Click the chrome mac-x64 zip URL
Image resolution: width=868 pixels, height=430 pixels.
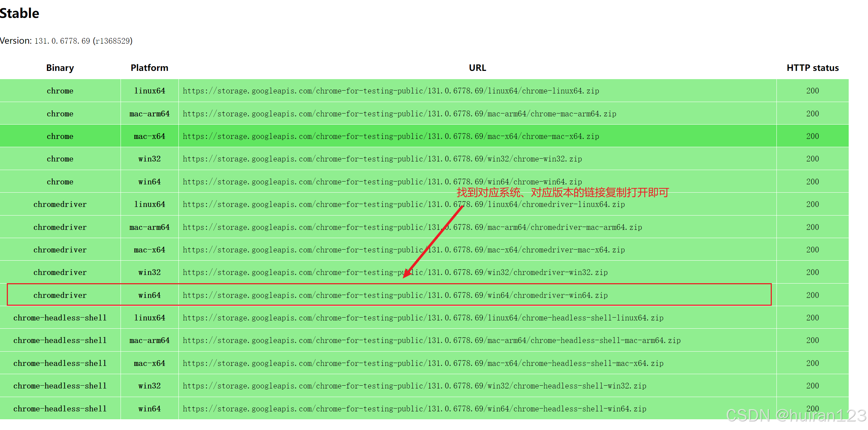coord(391,136)
